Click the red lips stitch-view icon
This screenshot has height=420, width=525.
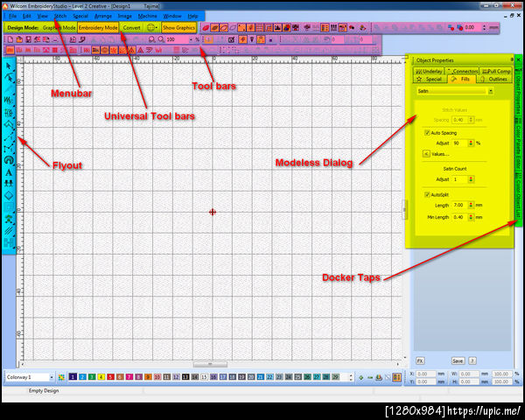pos(206,28)
